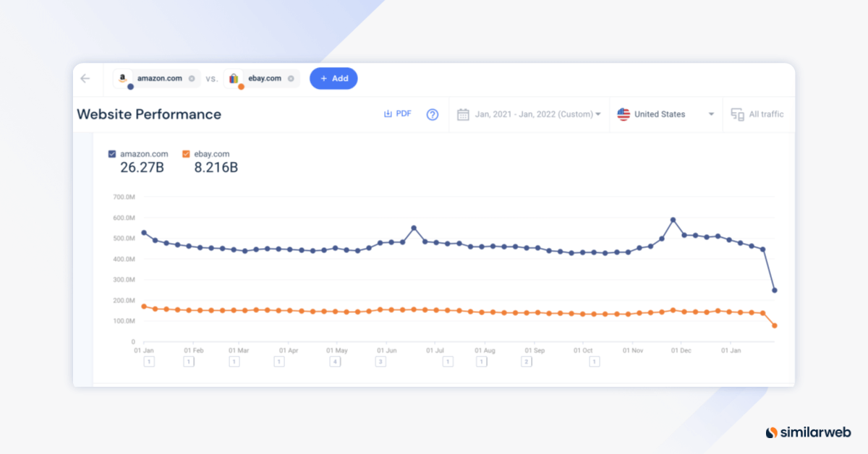Open the event marker under 01 Apr
The width and height of the screenshot is (868, 454).
(x=278, y=361)
